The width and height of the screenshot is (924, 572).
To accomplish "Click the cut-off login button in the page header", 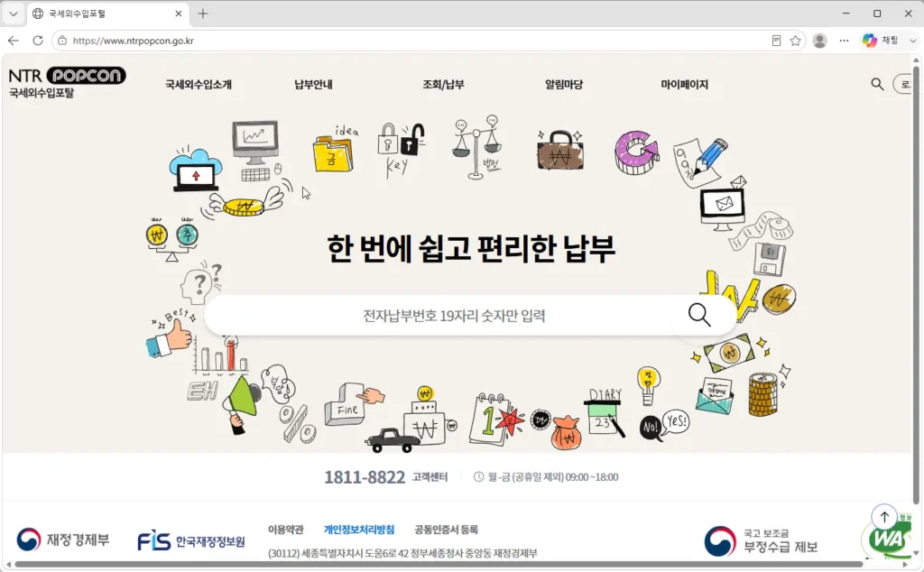I will click(x=903, y=84).
